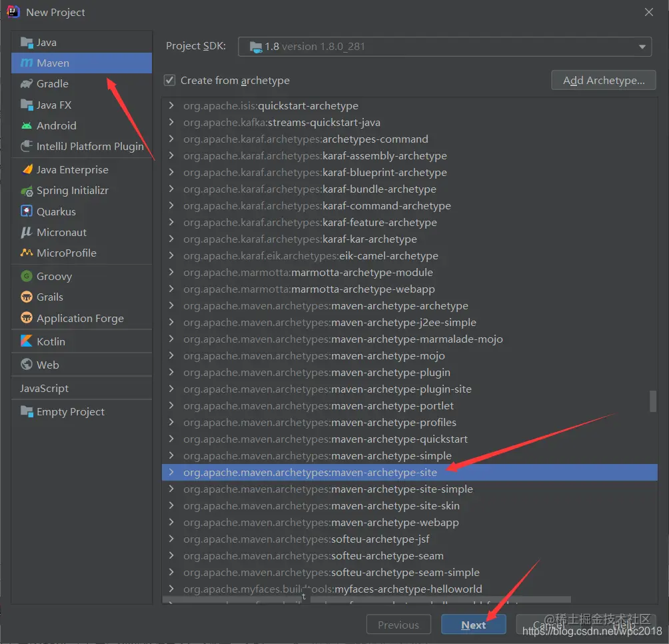The image size is (669, 644).
Task: Click the MicroProfile icon
Action: [x=27, y=253]
